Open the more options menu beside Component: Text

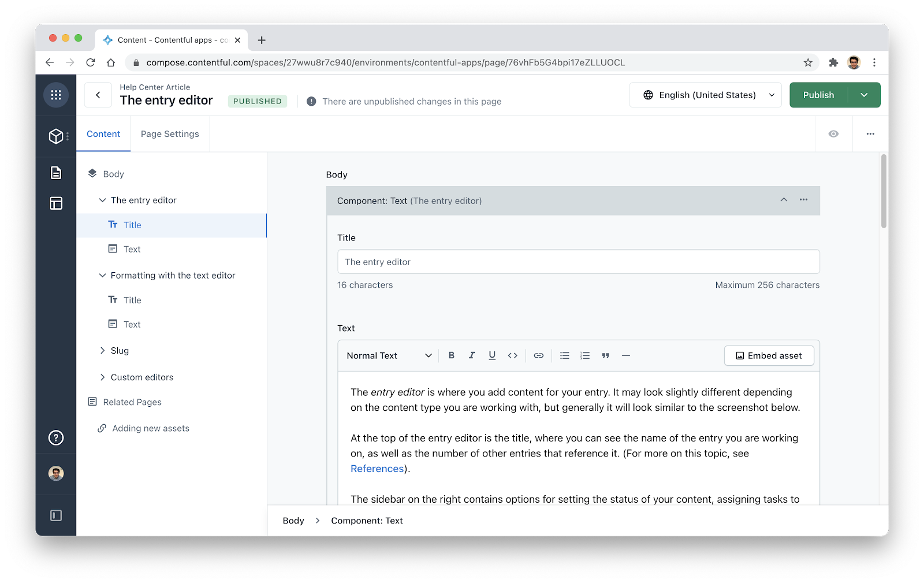(x=803, y=200)
